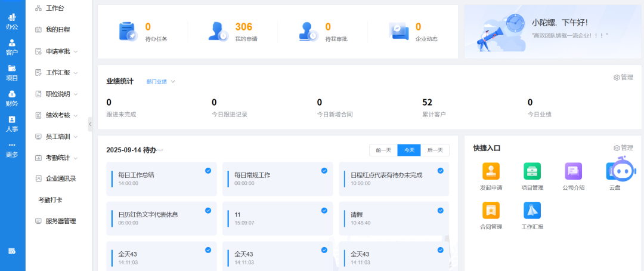Toggle the checkmark on task 11
This screenshot has height=271, width=644.
(x=324, y=211)
